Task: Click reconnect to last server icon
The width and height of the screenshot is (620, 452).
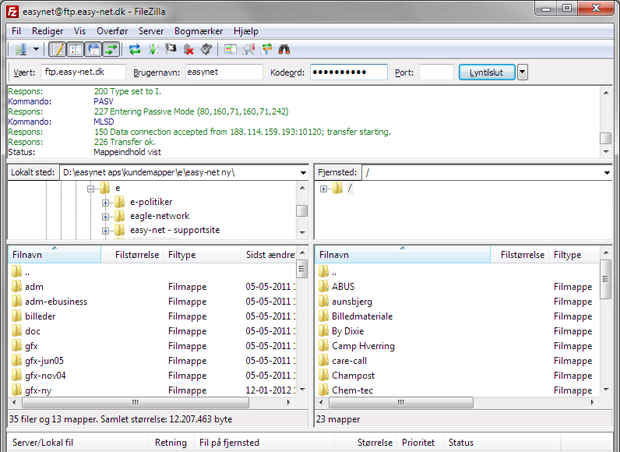Action: pyautogui.click(x=206, y=49)
